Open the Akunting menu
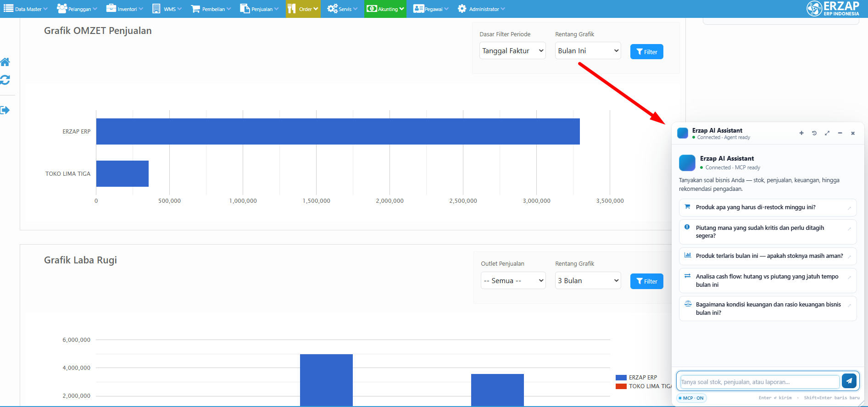Image resolution: width=868 pixels, height=407 pixels. [385, 9]
